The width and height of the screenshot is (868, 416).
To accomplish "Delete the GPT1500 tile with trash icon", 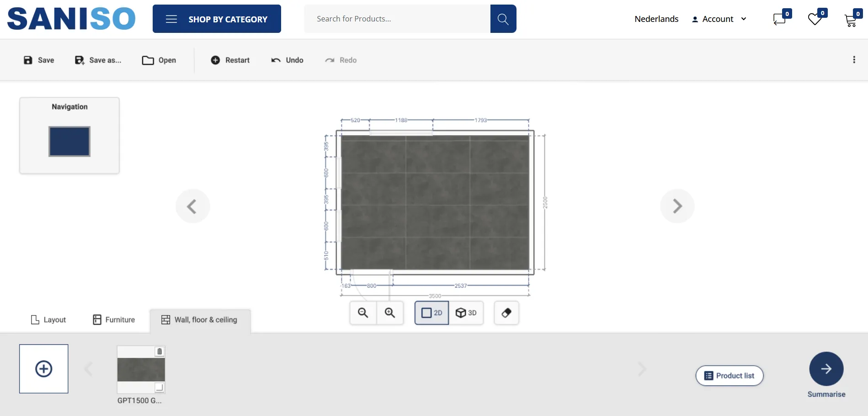I will coord(160,352).
